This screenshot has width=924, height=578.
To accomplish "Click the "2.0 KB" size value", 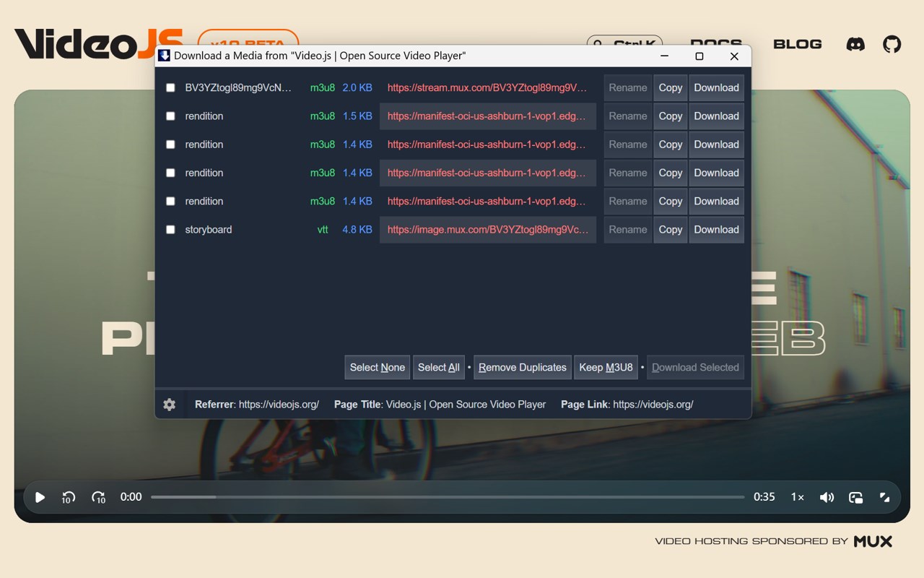I will [x=357, y=88].
